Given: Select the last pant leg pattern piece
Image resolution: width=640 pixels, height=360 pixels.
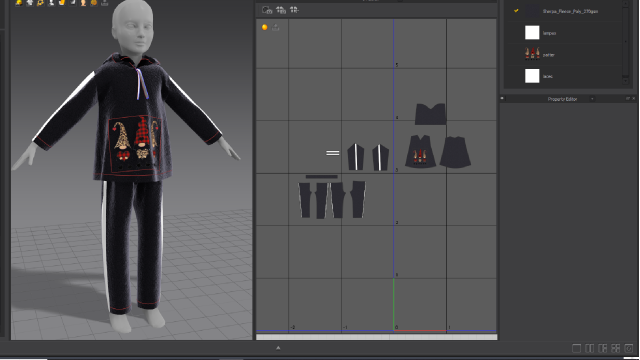Looking at the screenshot, I should 358,200.
